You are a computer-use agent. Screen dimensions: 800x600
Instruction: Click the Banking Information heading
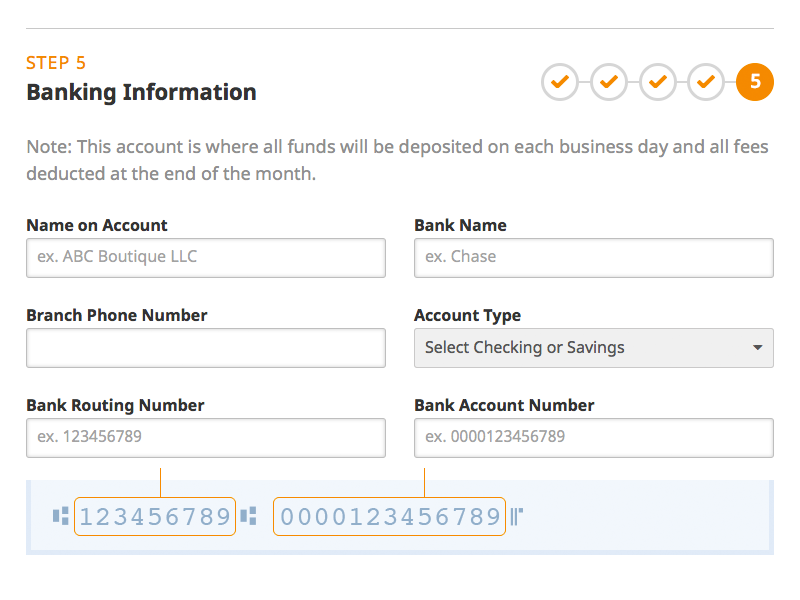pos(141,93)
